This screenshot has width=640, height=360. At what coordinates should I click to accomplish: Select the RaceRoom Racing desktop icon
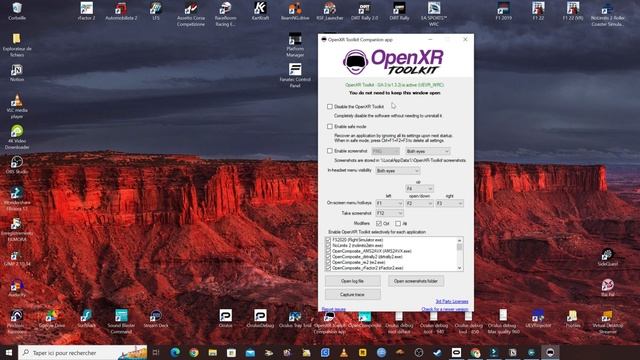(x=225, y=14)
